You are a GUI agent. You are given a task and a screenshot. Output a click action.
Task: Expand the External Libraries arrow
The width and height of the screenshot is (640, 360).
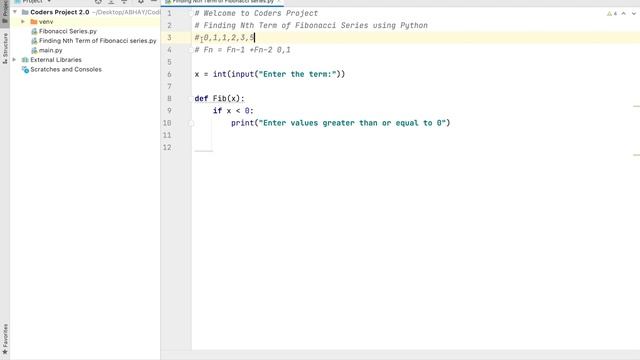pos(14,60)
